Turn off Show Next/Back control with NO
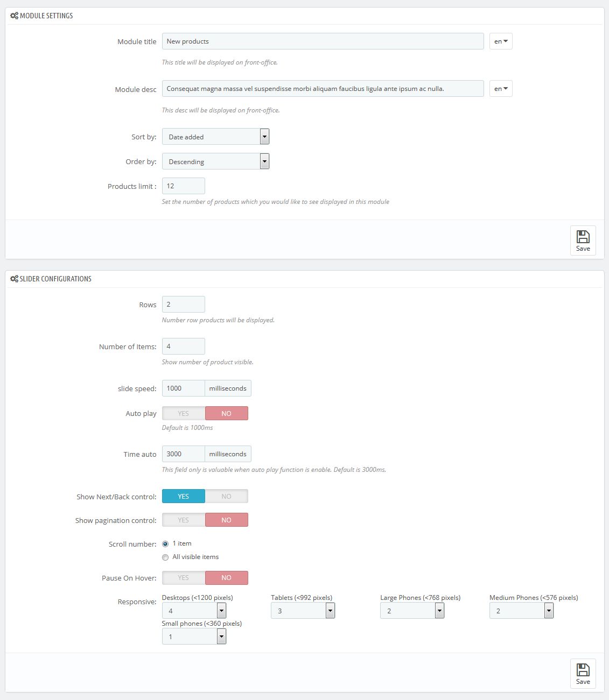This screenshot has width=609, height=700. tap(226, 497)
